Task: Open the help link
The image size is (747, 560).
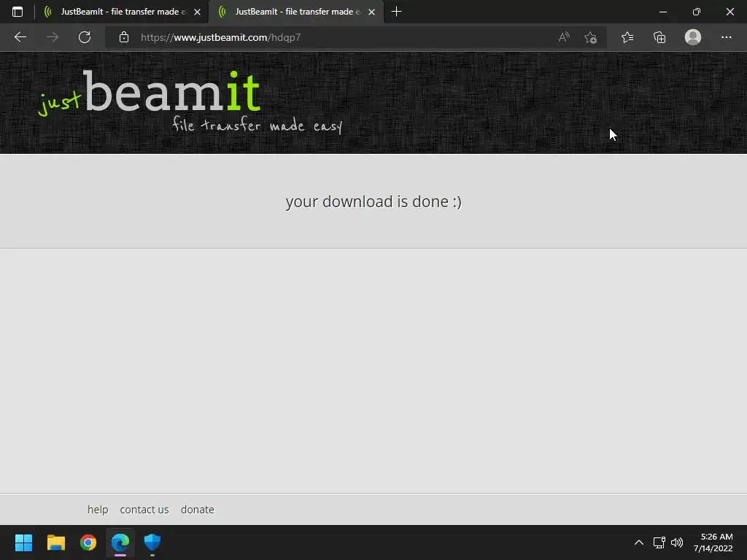Action: 98,510
